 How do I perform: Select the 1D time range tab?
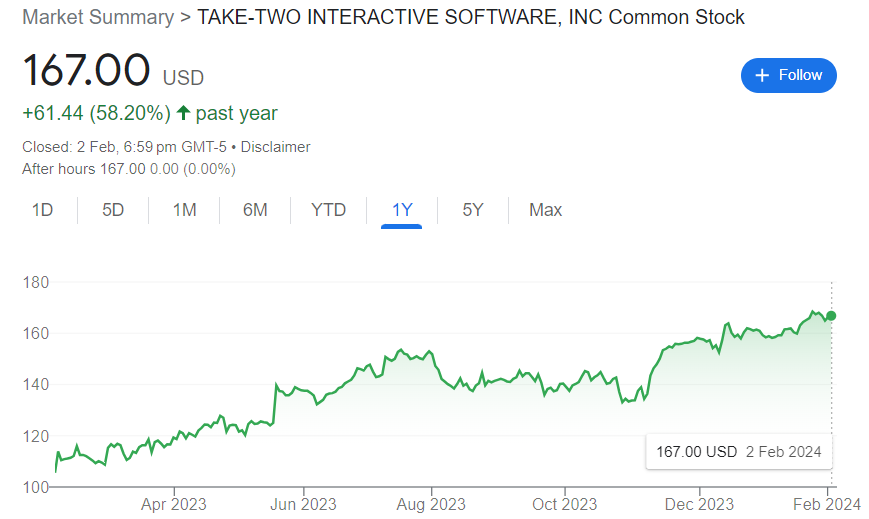pos(42,210)
